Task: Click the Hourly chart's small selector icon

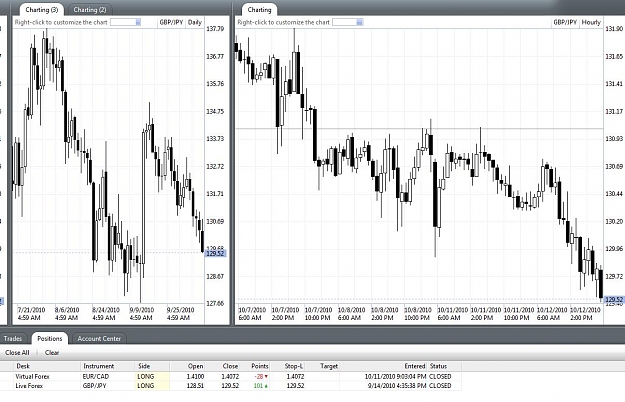Action: [360, 22]
